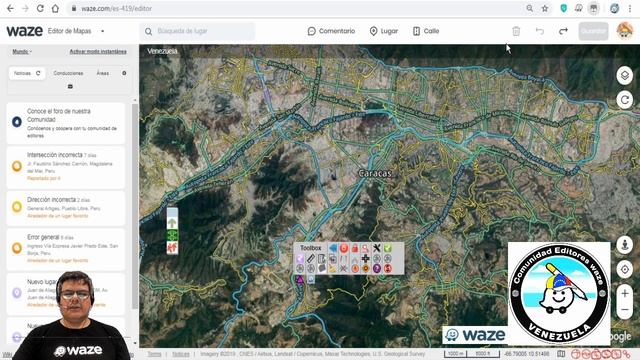The width and height of the screenshot is (640, 360).
Task: Open the Terms link in footer
Action: point(154,354)
